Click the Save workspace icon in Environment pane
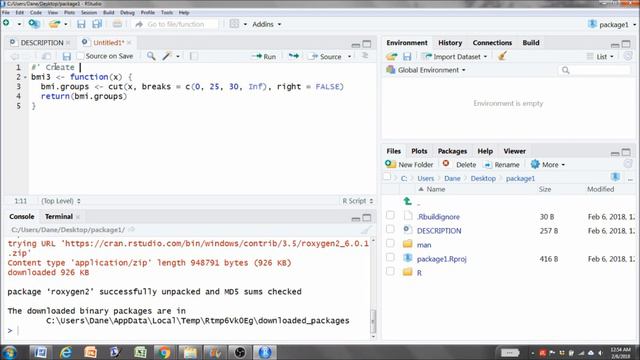This screenshot has height=360, width=640. coord(407,56)
